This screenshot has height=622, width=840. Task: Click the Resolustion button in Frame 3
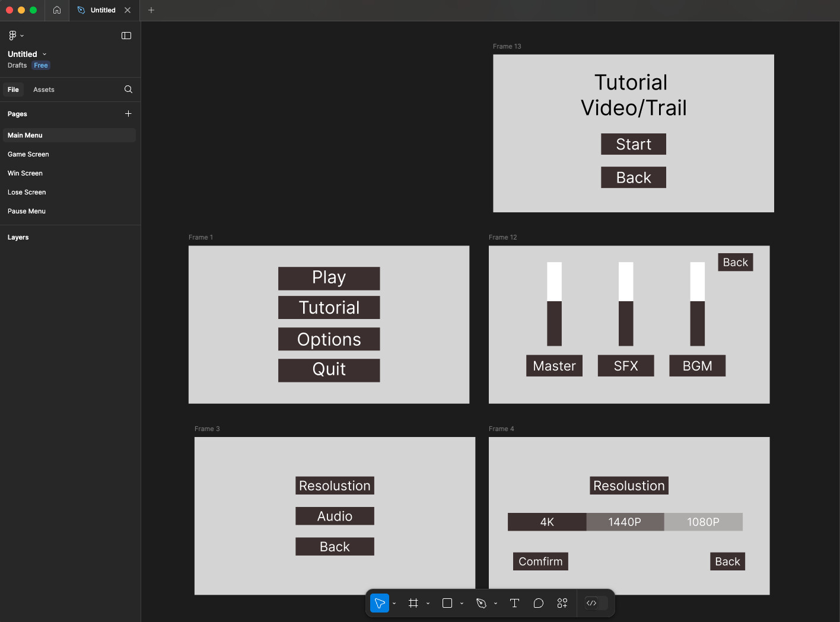[x=335, y=486]
